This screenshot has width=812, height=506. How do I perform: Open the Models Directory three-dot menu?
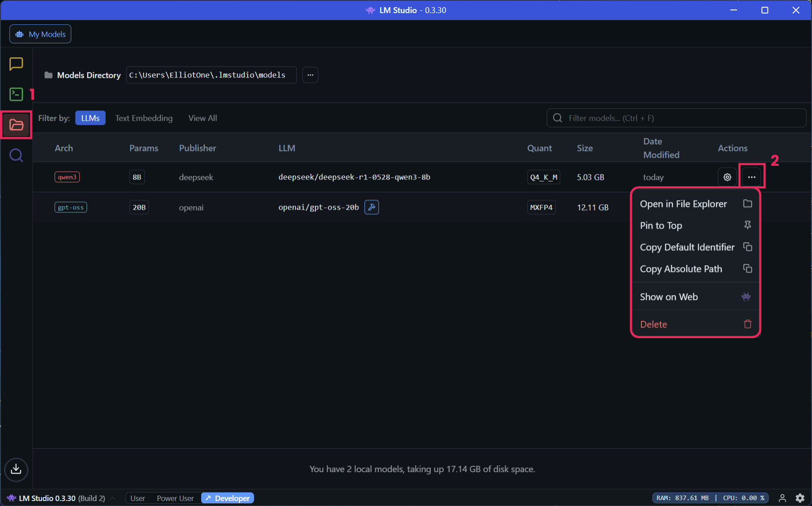310,75
